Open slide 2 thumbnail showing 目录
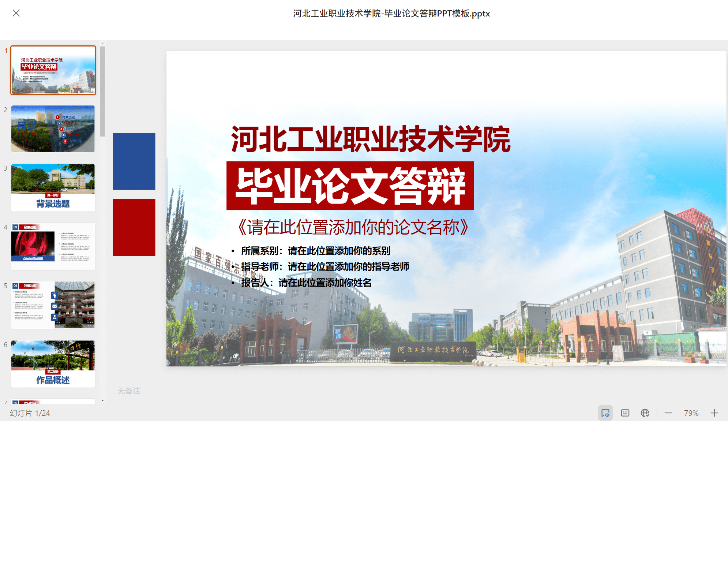728x582 pixels. (x=53, y=129)
